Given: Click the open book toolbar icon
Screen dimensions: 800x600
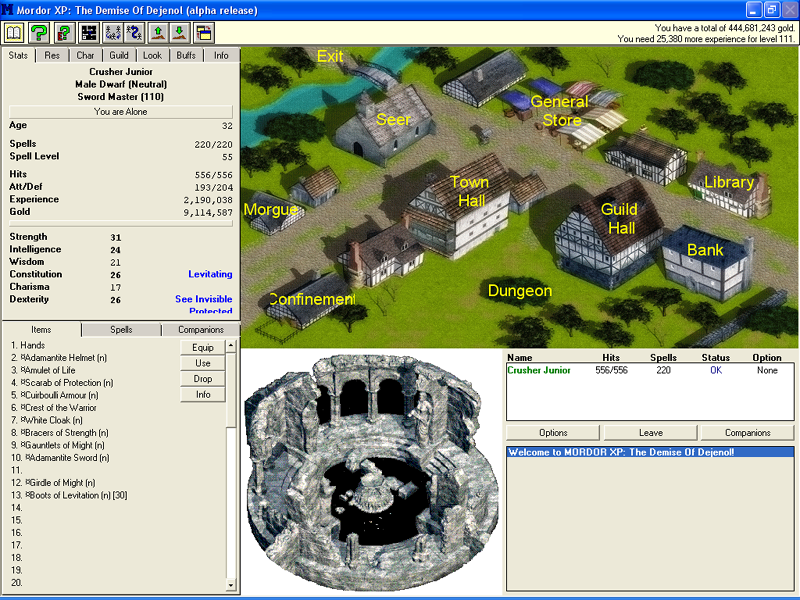Looking at the screenshot, I should [x=14, y=32].
